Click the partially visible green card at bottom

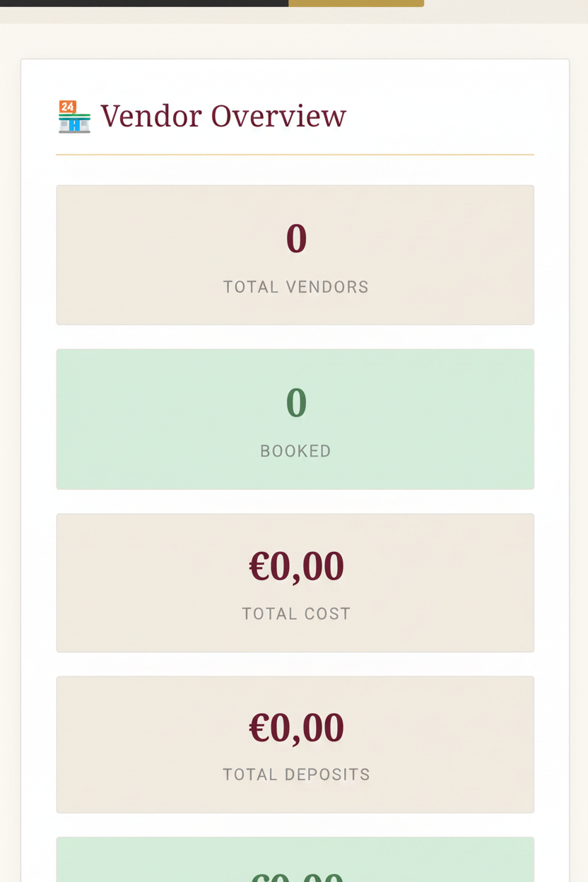295,860
